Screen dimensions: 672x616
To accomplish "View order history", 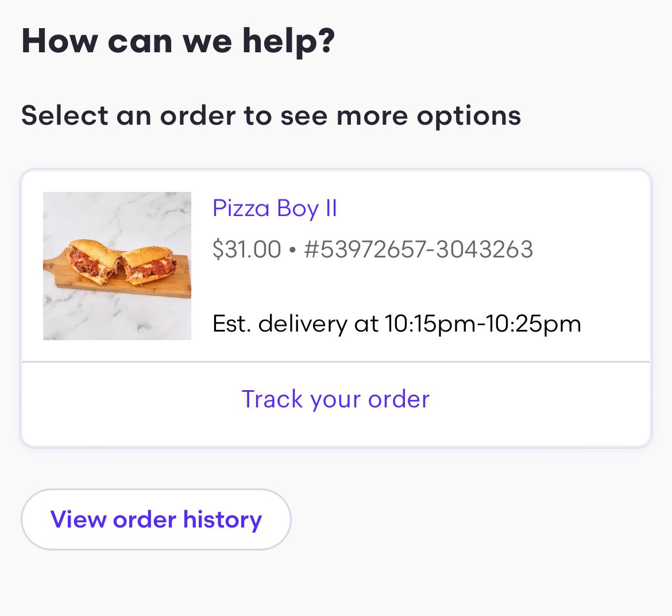I will click(156, 519).
